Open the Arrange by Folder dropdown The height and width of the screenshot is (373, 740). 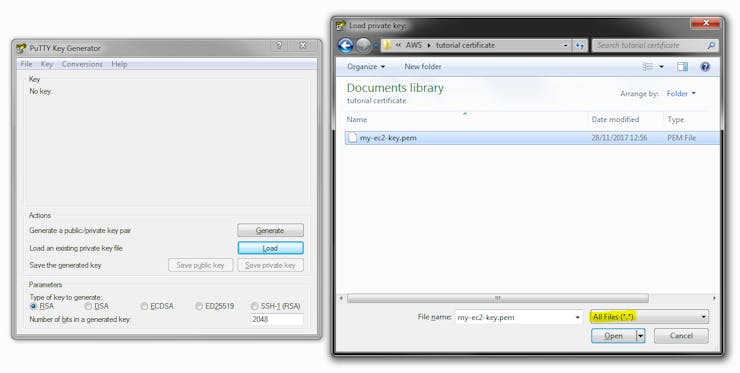(x=681, y=93)
